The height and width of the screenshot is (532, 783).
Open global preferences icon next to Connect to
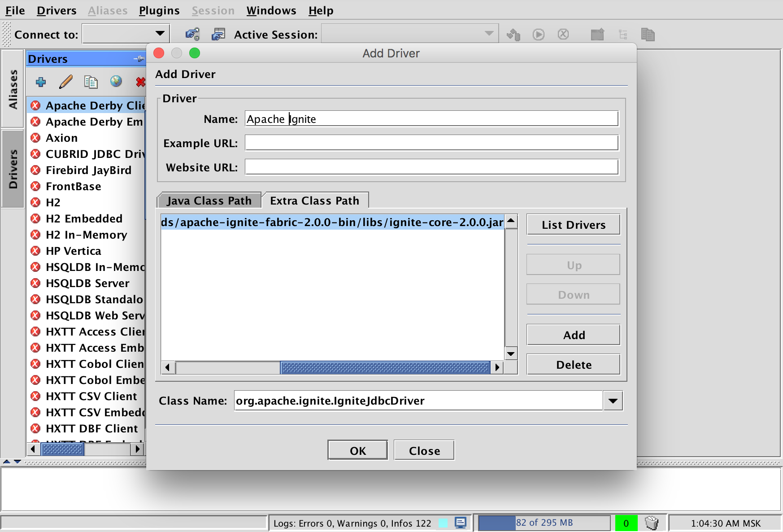[x=192, y=35]
